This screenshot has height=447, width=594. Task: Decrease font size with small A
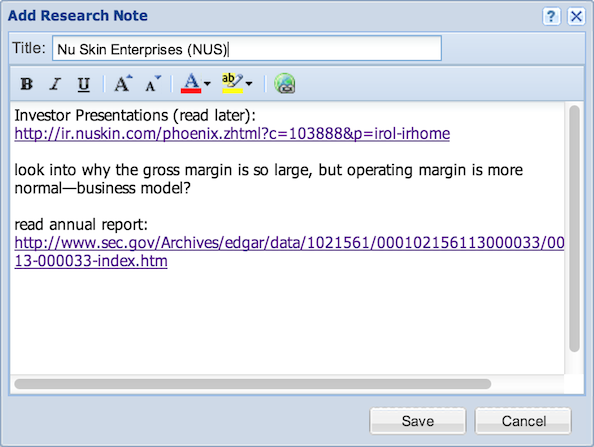point(153,84)
